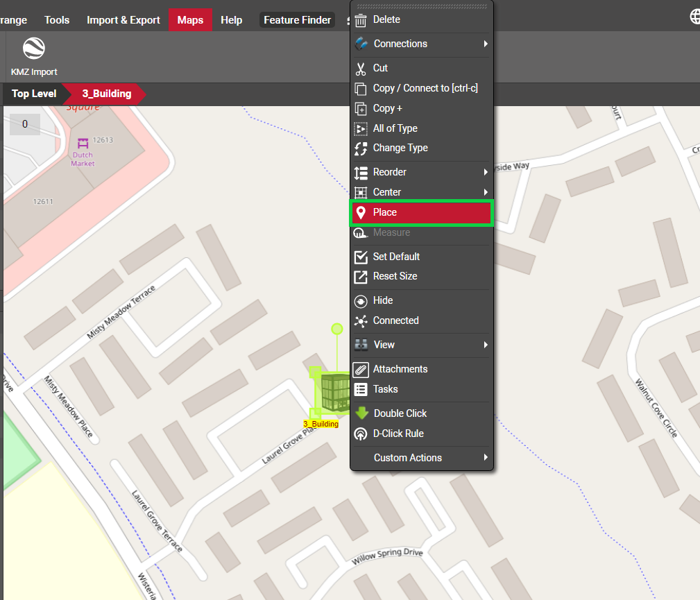Go to Top Level breadcrumb
Screen dimensions: 700x600
tap(34, 94)
